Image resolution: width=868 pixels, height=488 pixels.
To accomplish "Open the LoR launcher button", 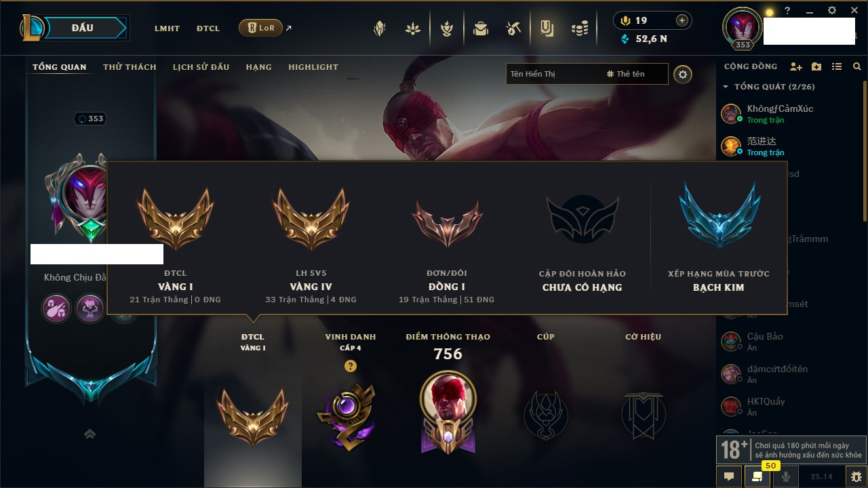I will 260,28.
